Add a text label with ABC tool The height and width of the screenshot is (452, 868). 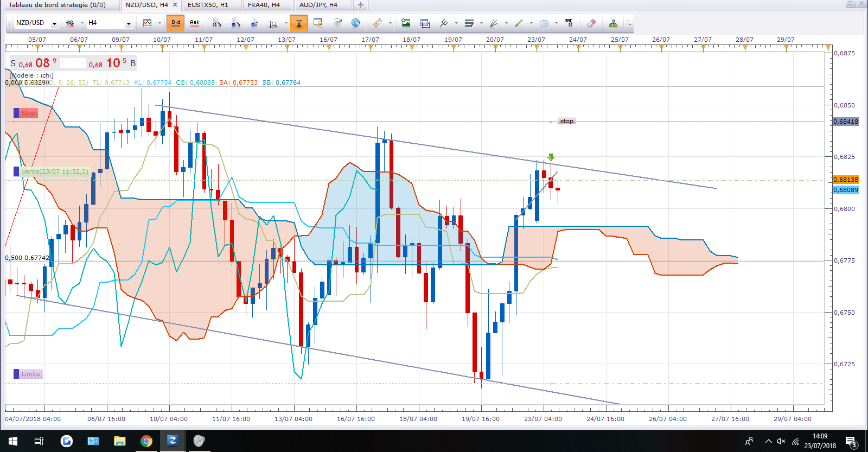click(x=569, y=23)
